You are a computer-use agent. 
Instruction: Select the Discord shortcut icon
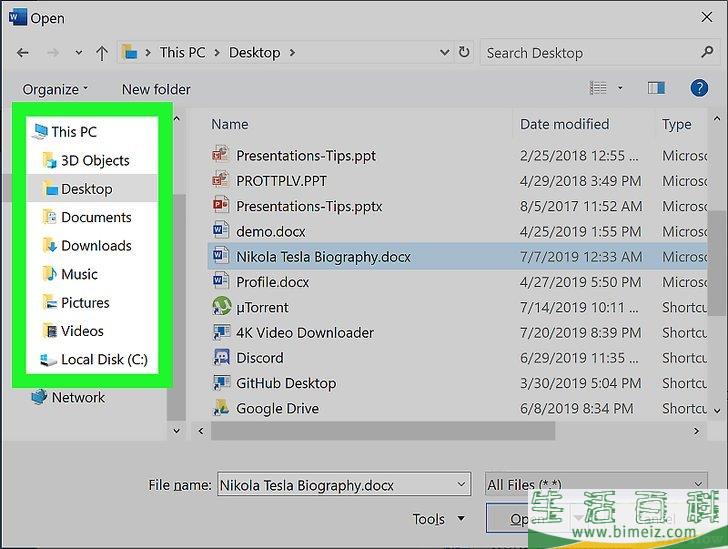(x=222, y=358)
